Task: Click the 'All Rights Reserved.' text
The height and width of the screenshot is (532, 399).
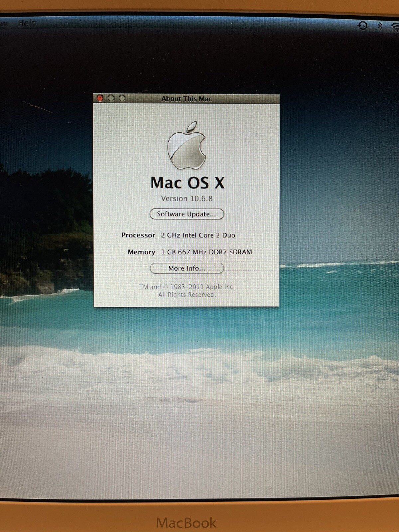Action: (x=187, y=295)
